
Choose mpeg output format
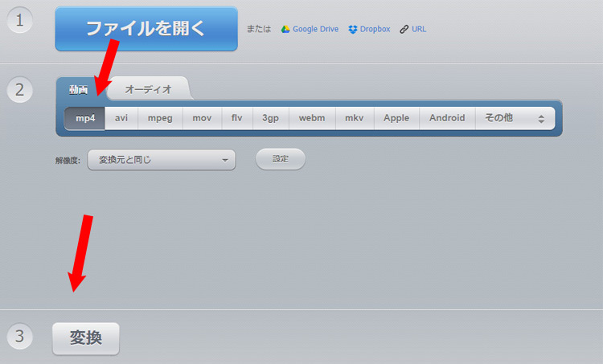(x=160, y=118)
